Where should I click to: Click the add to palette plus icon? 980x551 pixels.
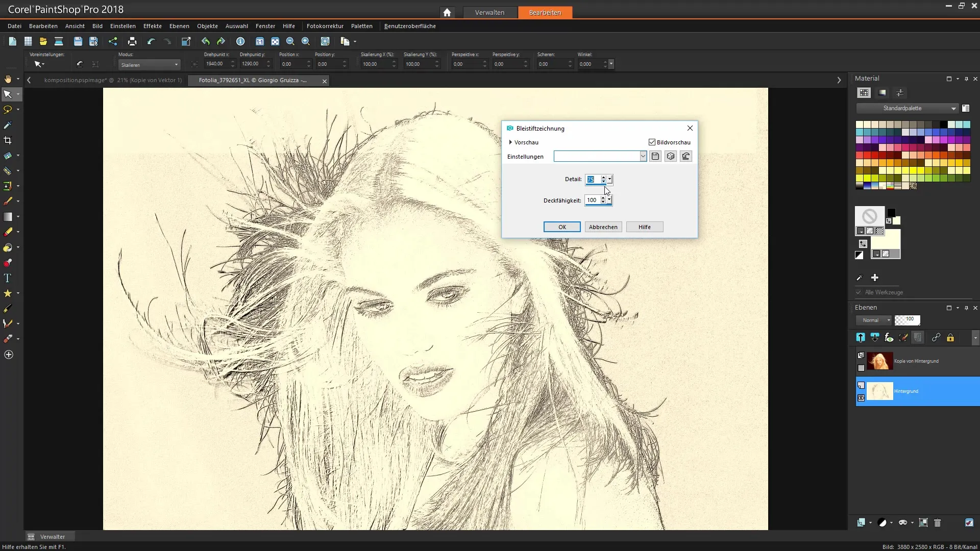875,278
